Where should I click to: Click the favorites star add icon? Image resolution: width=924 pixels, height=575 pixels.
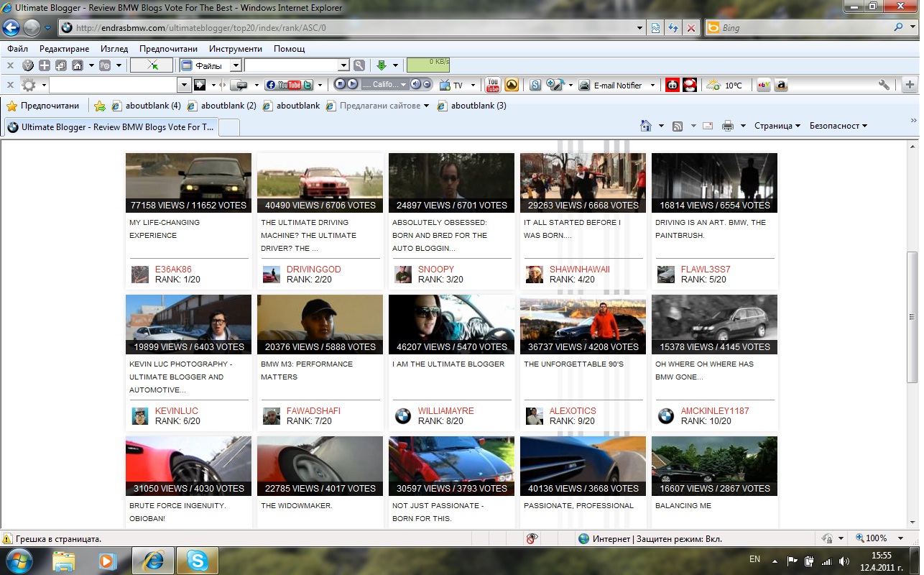(x=100, y=106)
